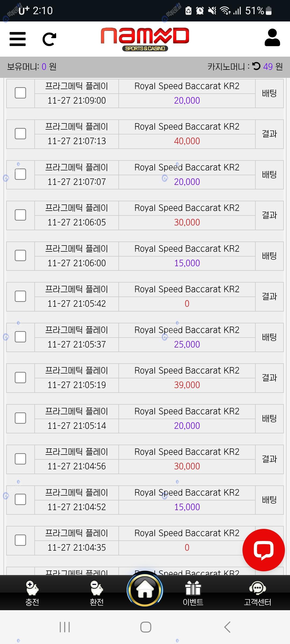Viewport: 290px width, 644px height.
Task: Refresh the casino money balance
Action: [256, 66]
